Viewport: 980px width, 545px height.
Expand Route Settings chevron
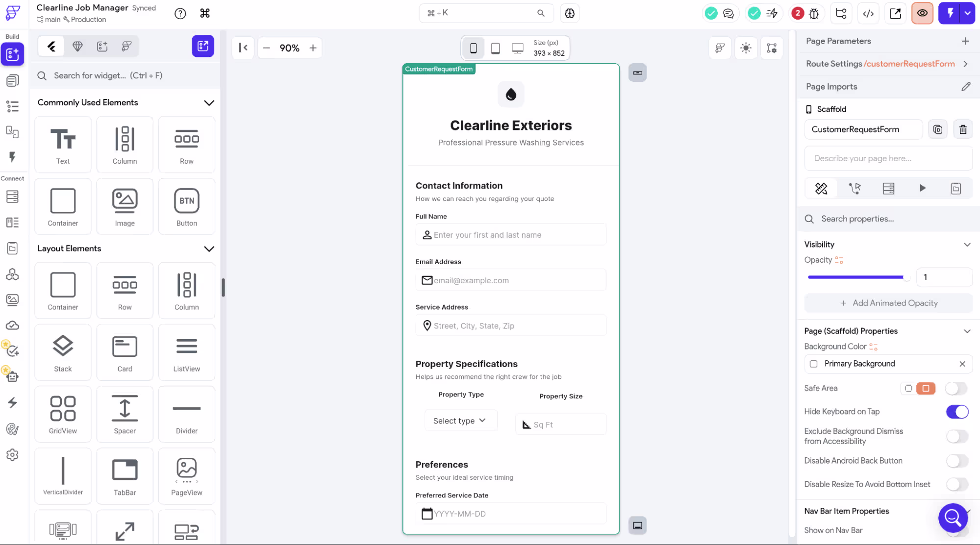pyautogui.click(x=965, y=64)
